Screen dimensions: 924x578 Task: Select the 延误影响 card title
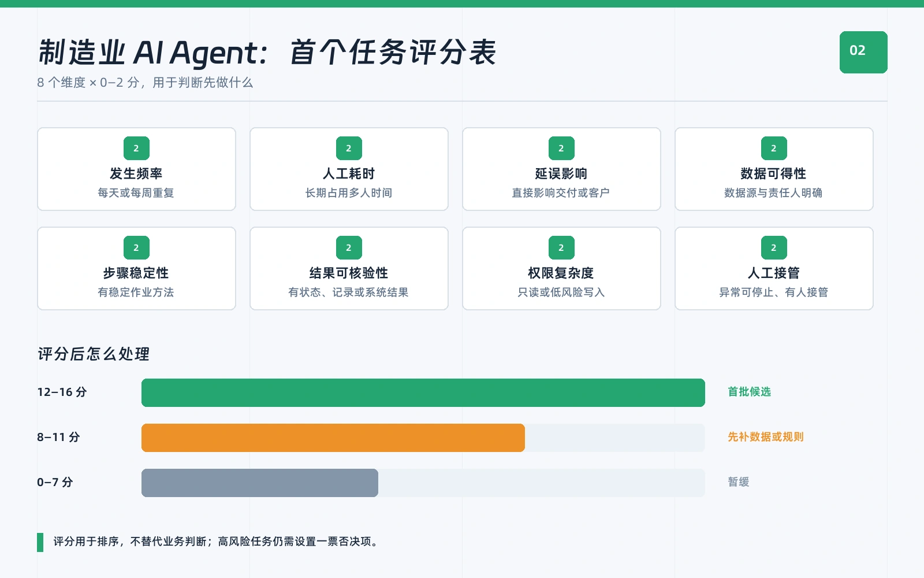(x=561, y=173)
